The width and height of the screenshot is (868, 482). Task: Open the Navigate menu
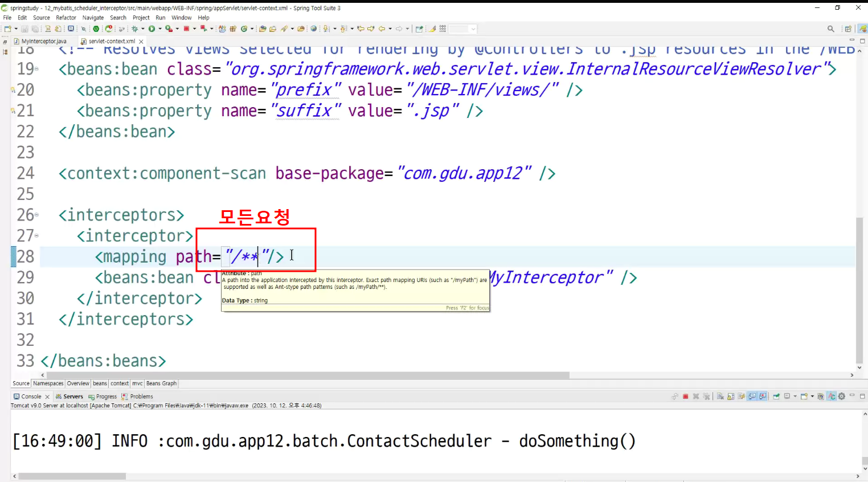93,18
